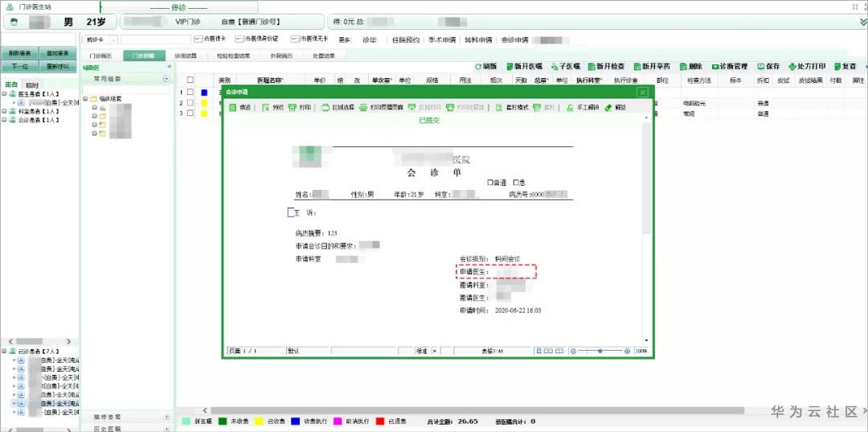
Task: Check the checkbox on order row 3
Action: point(190,113)
